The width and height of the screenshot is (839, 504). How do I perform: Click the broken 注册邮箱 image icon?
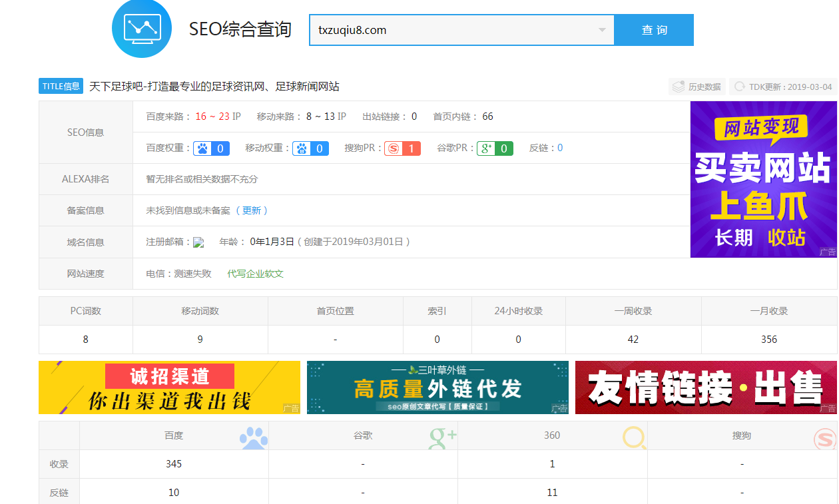(x=198, y=242)
